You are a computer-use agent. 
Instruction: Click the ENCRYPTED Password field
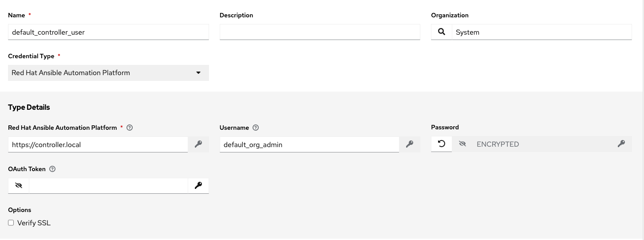(541, 144)
